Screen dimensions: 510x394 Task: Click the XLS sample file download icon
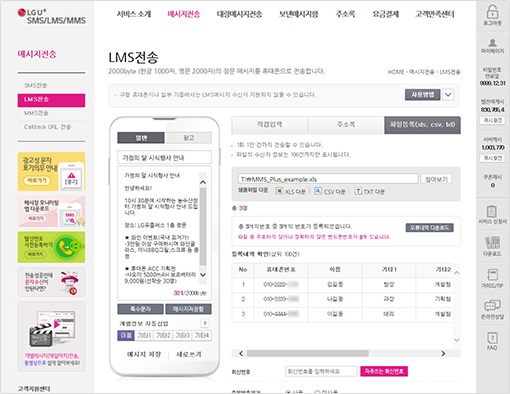click(x=279, y=191)
